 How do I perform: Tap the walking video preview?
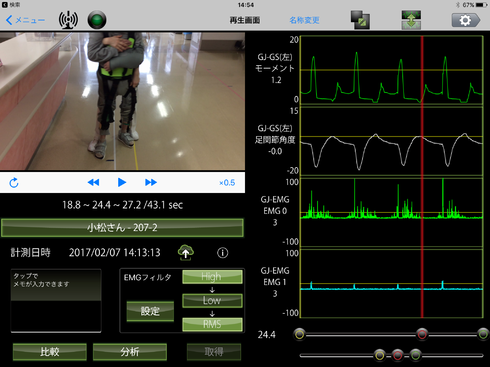122,101
